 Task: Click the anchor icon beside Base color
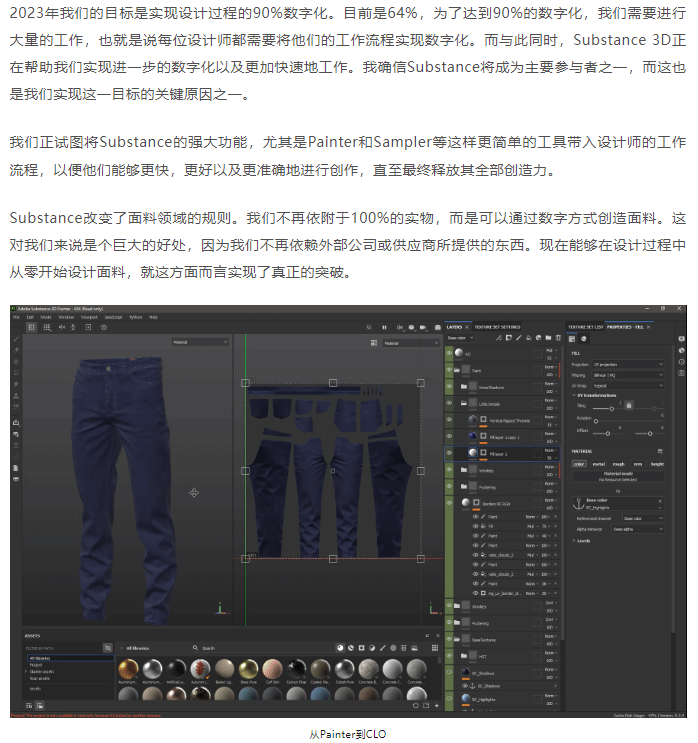coord(579,503)
